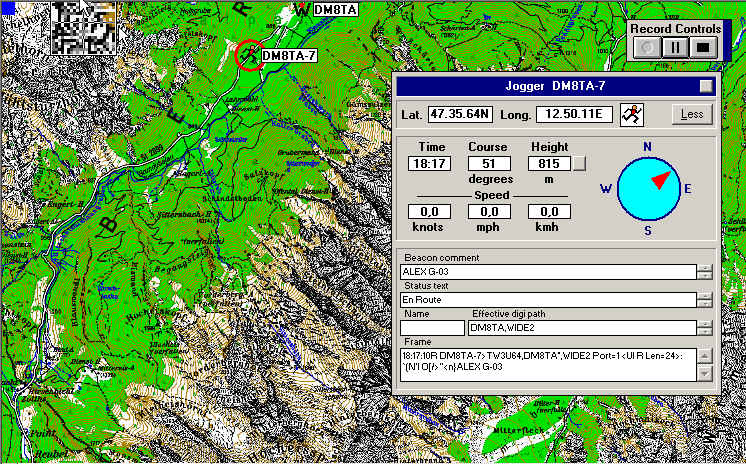Click the jogger symbol icon beside Long. field
The height and width of the screenshot is (464, 746).
pyautogui.click(x=632, y=115)
